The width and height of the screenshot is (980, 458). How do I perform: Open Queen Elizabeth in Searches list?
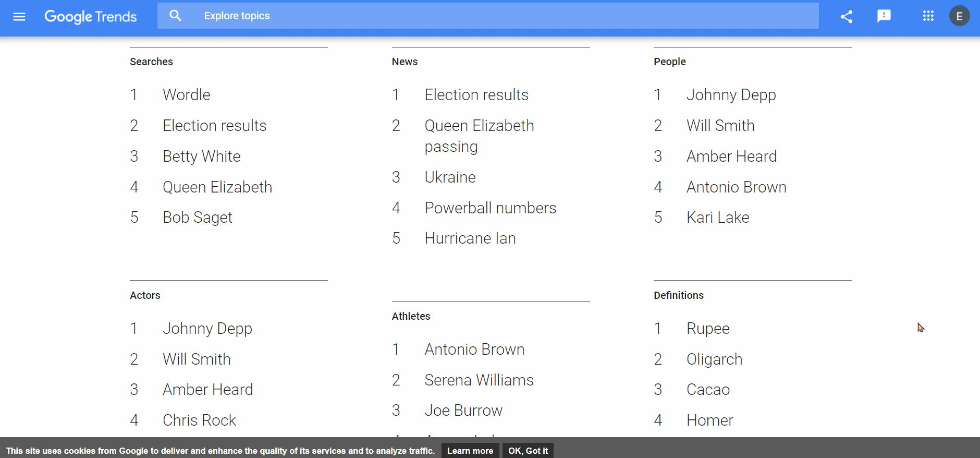click(x=217, y=187)
